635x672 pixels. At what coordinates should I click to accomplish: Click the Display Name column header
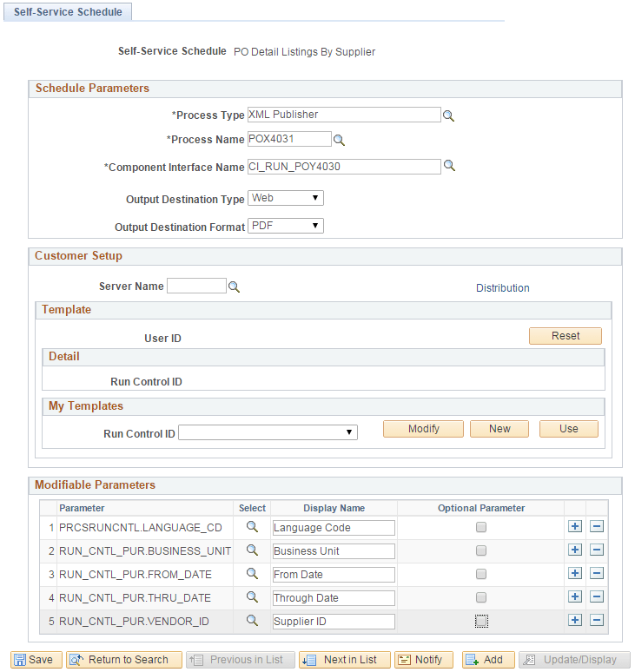point(334,508)
